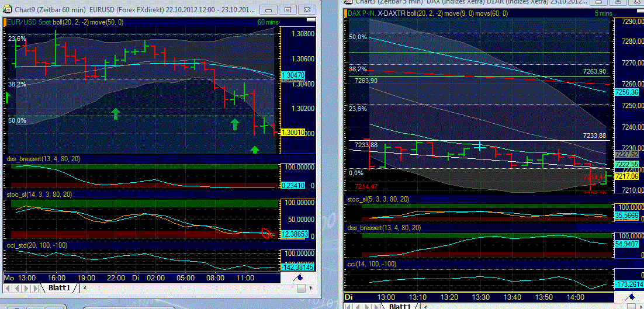Click the cci(14, 100, -100) indicator label

pyautogui.click(x=372, y=264)
